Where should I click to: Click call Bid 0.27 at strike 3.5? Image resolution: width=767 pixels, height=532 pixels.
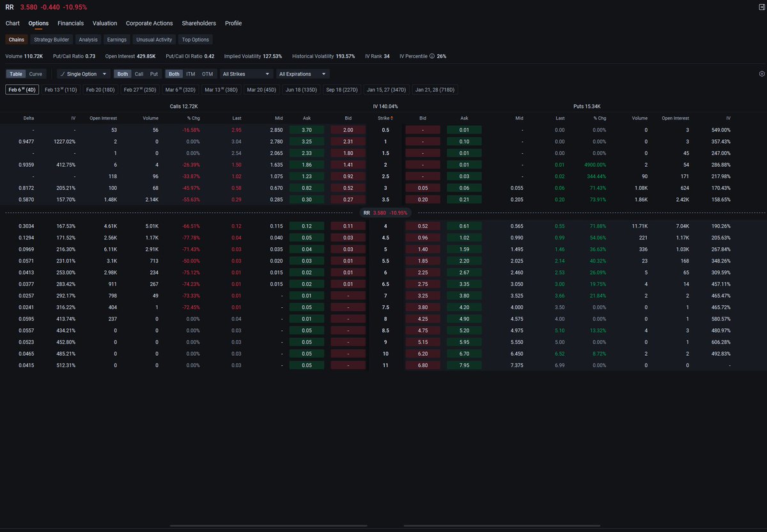[348, 199]
